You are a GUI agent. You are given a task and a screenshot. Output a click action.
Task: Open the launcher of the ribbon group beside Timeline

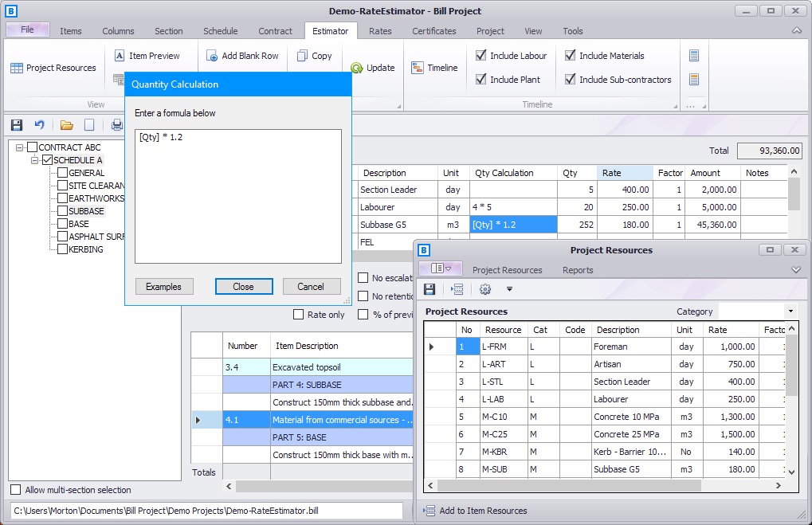click(x=704, y=106)
